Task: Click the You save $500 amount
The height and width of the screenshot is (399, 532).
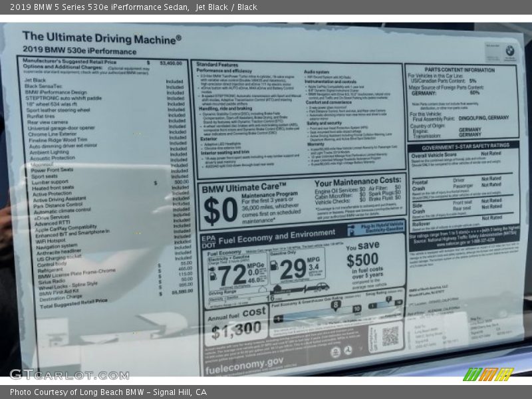Action: click(x=362, y=260)
